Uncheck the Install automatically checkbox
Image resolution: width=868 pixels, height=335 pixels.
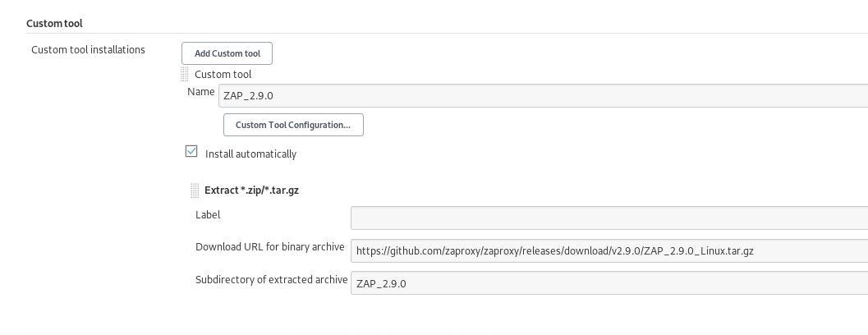(x=191, y=152)
